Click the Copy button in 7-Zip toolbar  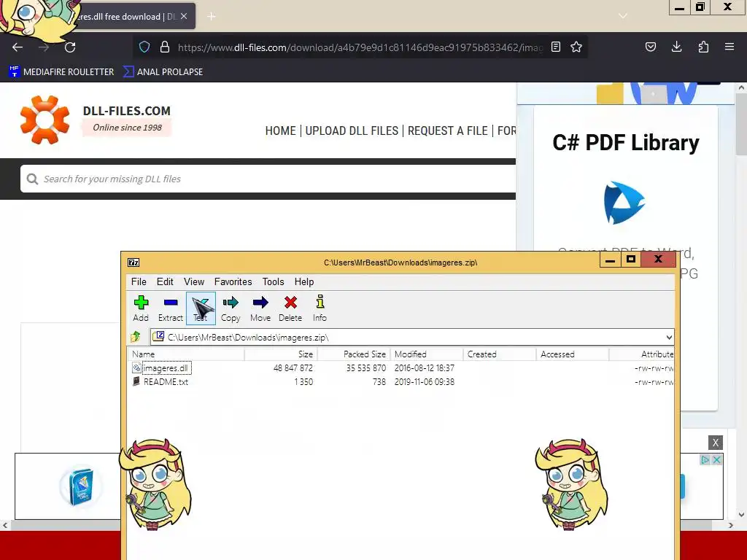[x=231, y=308]
